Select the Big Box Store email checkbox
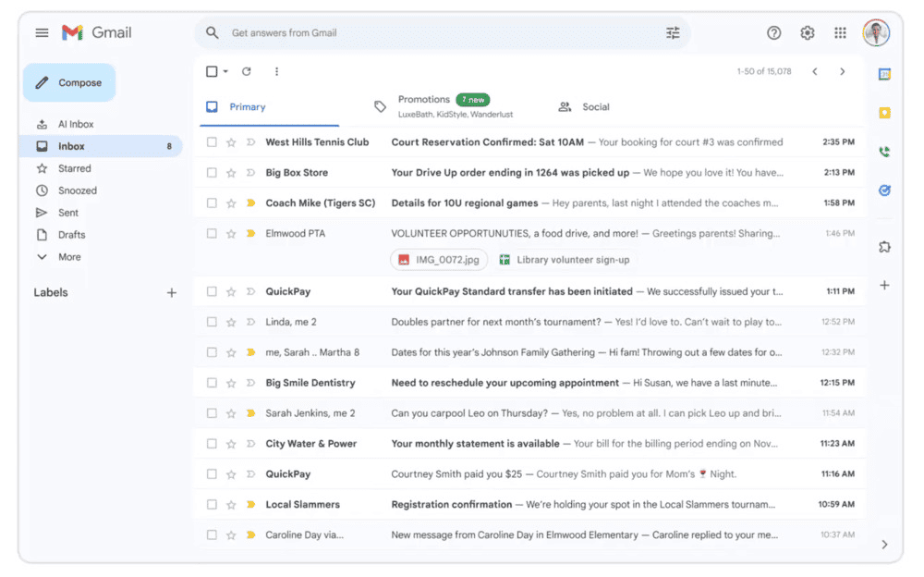 point(212,173)
